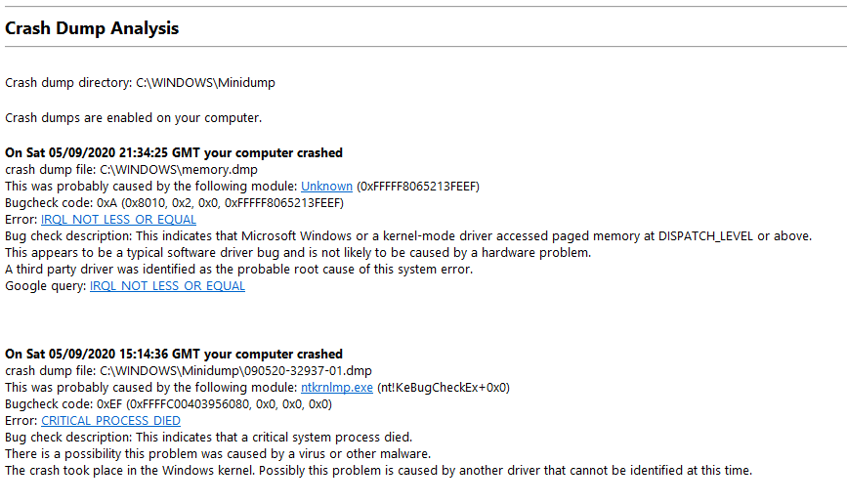This screenshot has height=504, width=847.
Task: Click the virus or other malware sentence
Action: (x=218, y=454)
